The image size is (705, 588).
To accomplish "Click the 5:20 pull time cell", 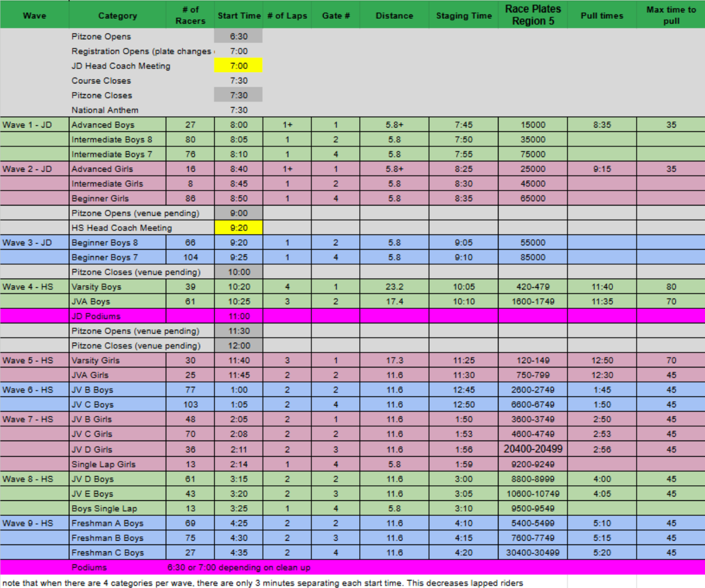I will coord(602,552).
